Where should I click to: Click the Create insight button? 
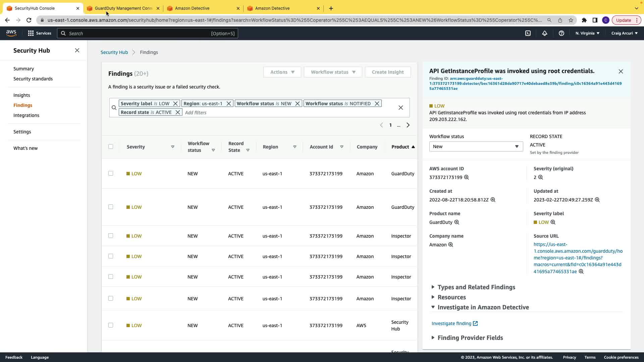pos(388,72)
